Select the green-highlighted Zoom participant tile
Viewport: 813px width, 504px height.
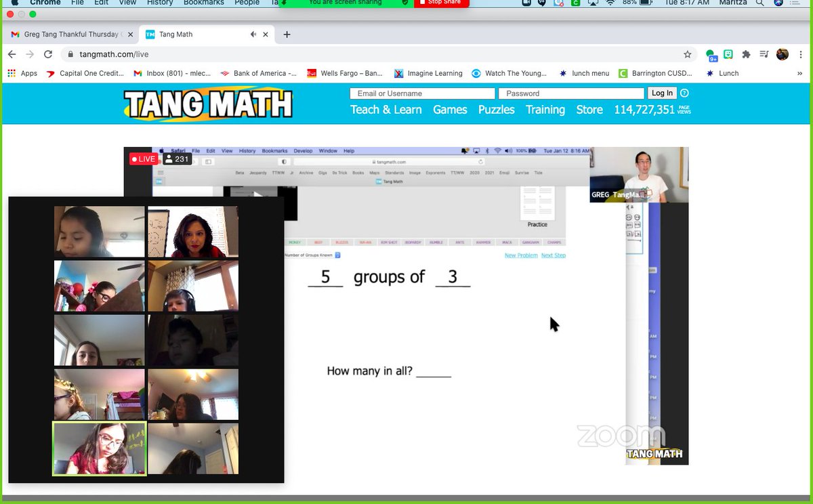pyautogui.click(x=100, y=448)
